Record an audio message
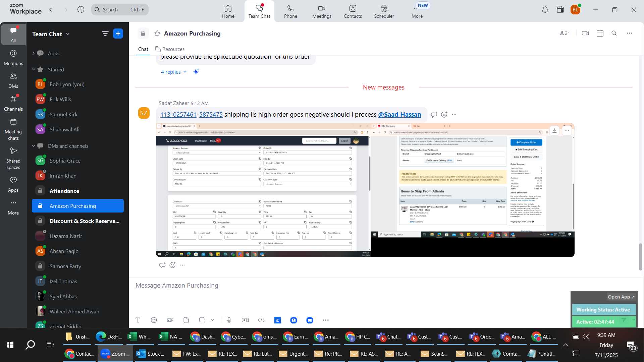Image resolution: width=644 pixels, height=362 pixels. tap(229, 320)
